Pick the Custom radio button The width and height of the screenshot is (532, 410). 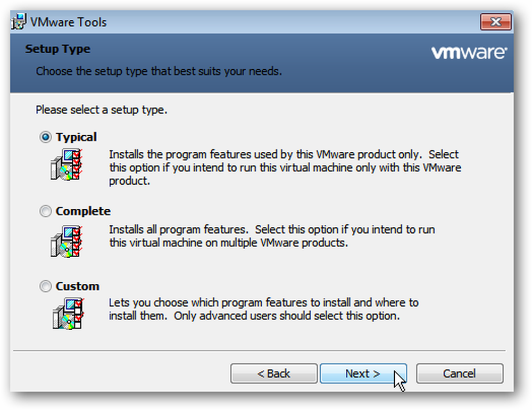(x=45, y=286)
